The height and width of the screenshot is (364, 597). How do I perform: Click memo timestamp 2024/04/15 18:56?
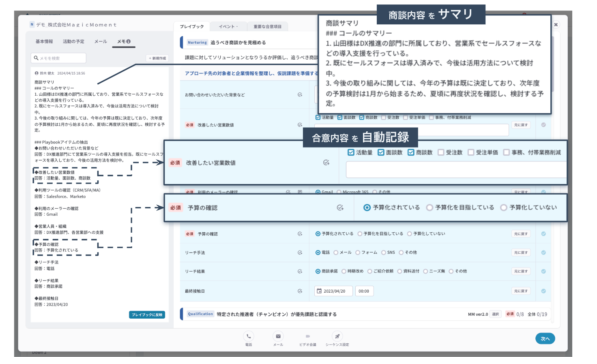(x=71, y=73)
